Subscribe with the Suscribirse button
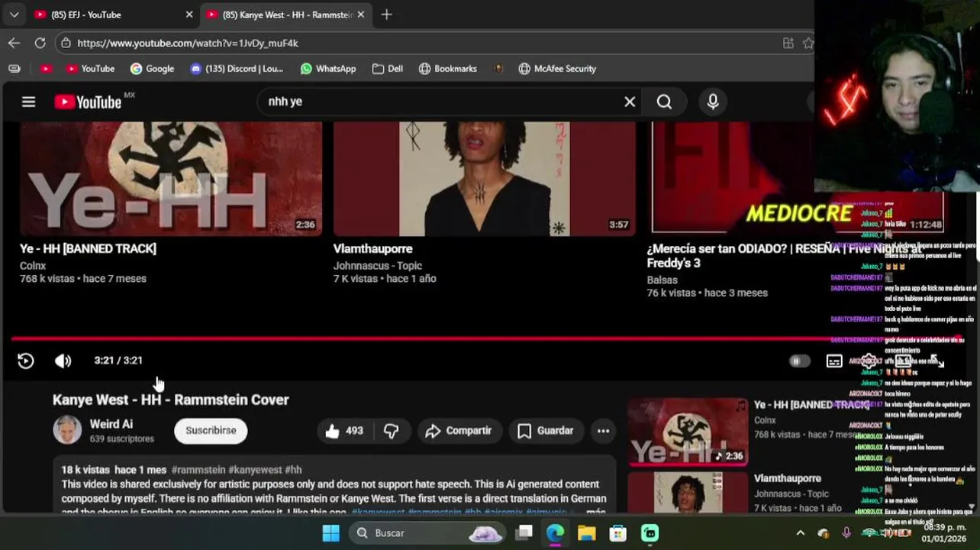This screenshot has width=980, height=550. [211, 430]
